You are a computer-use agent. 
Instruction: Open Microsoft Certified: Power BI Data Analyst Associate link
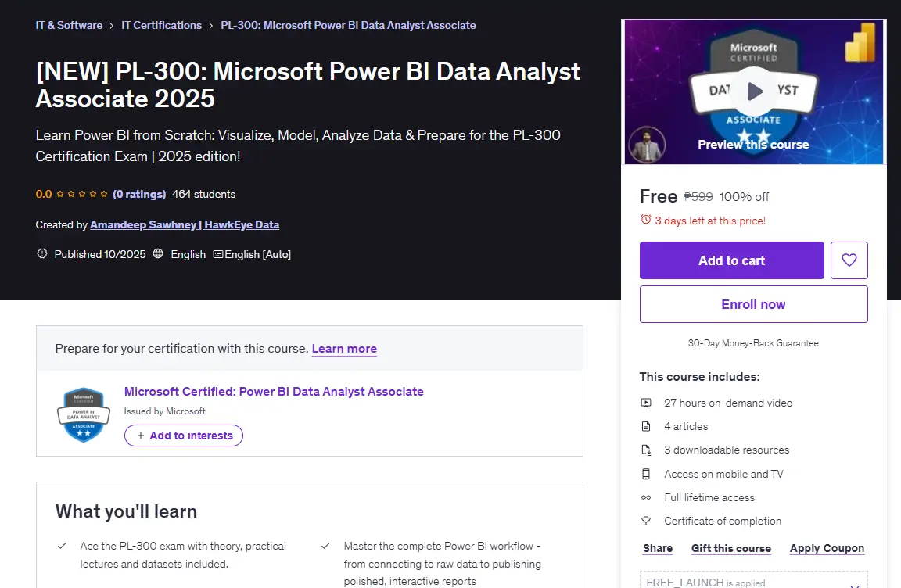(x=274, y=392)
